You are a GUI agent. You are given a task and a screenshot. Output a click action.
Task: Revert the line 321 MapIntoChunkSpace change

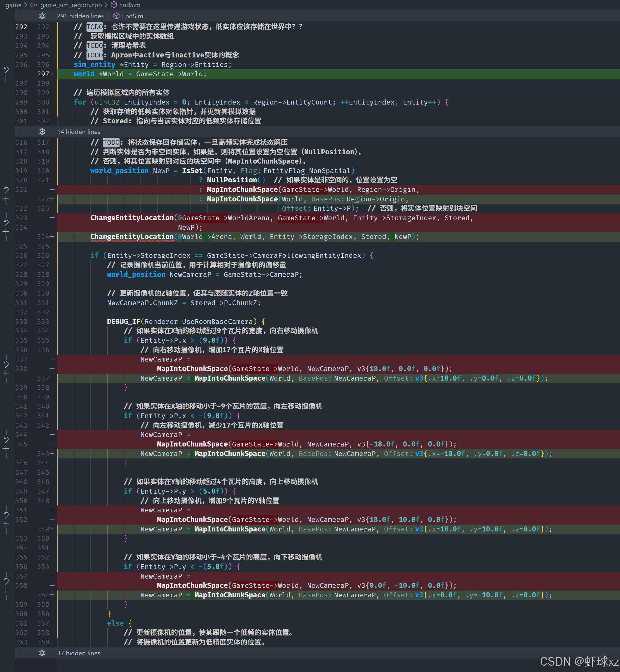click(6, 190)
